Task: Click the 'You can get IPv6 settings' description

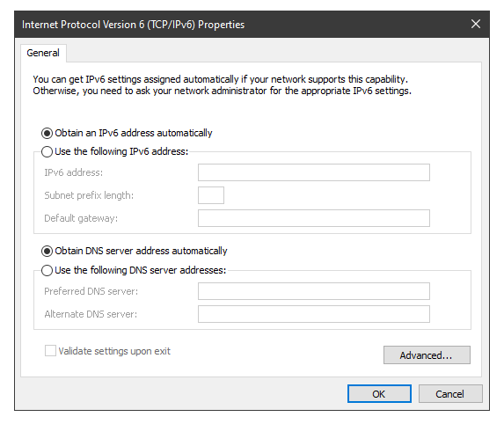Action: (x=223, y=85)
